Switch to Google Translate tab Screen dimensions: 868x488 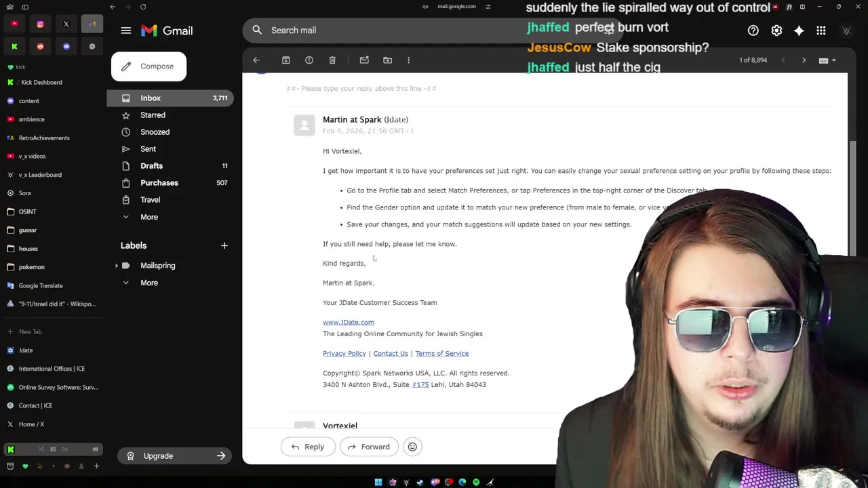[52, 285]
